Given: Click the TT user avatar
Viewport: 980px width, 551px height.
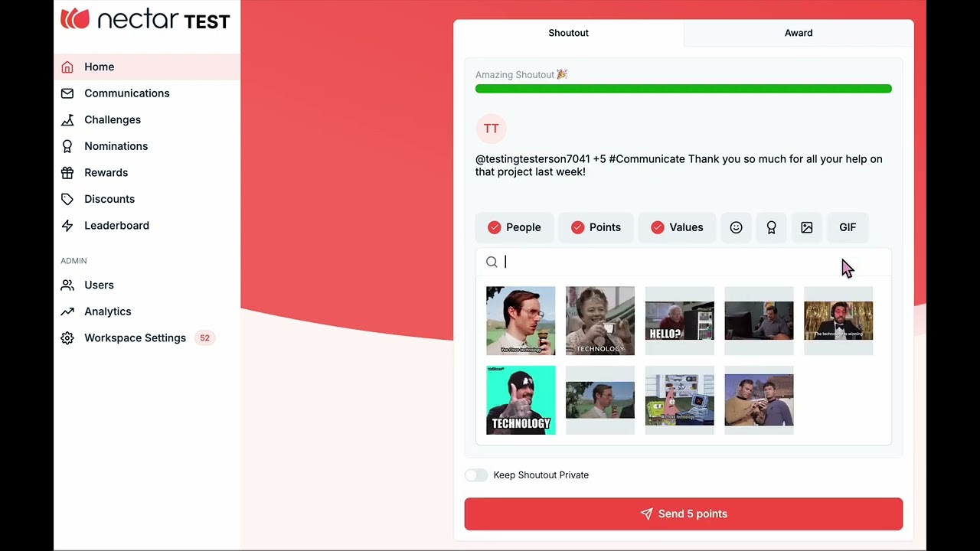Looking at the screenshot, I should (x=491, y=129).
